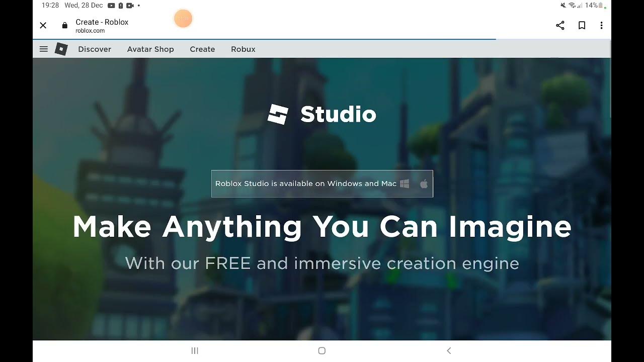Tap the Apple Mac logo icon
Screen dimensions: 644x362
424,184
